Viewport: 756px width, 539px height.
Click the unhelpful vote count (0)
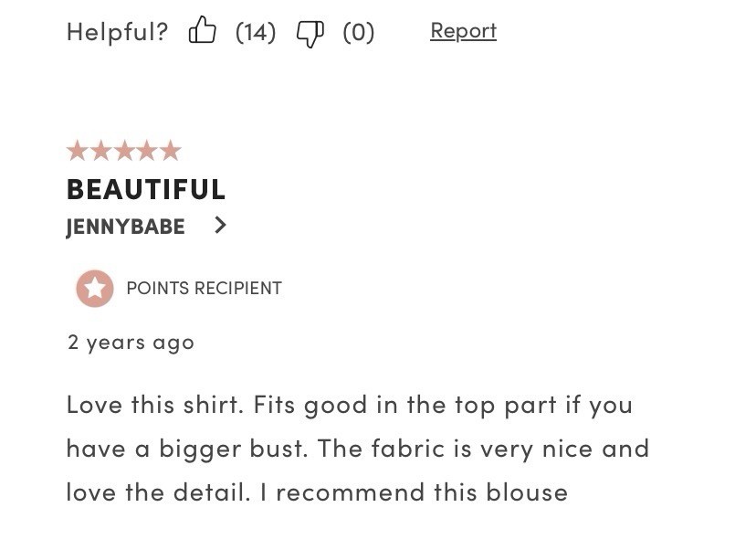click(358, 32)
